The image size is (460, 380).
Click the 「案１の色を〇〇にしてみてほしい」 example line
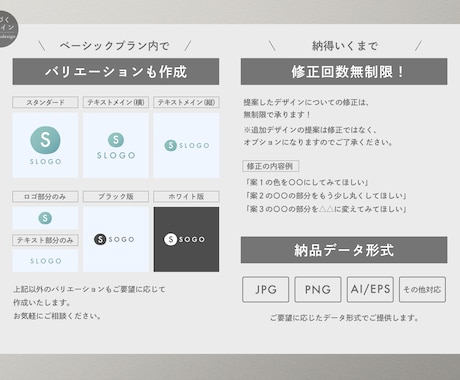point(306,182)
